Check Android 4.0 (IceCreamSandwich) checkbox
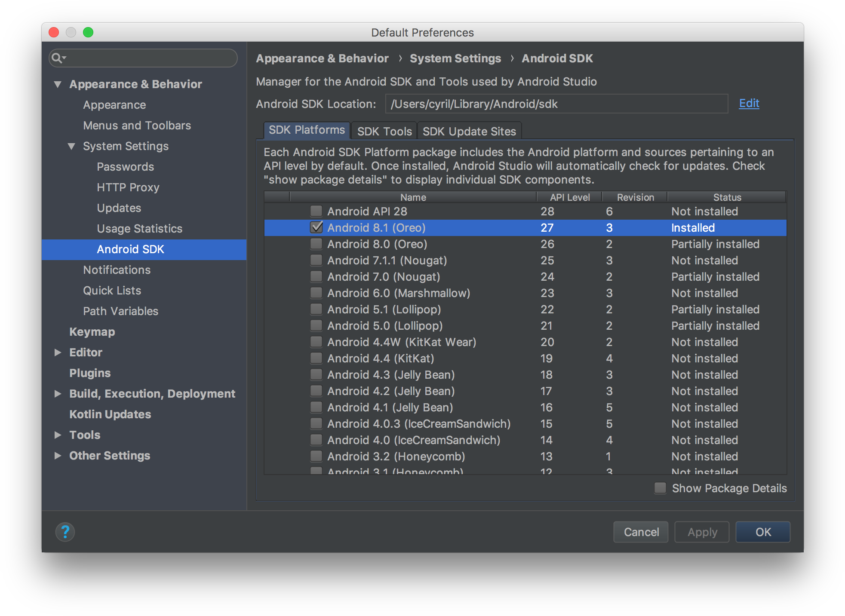This screenshot has width=845, height=616. (x=316, y=440)
